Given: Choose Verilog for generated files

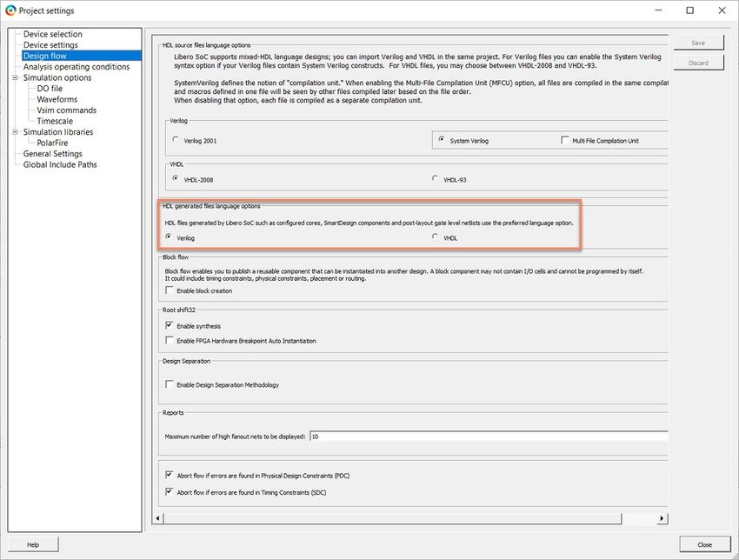Looking at the screenshot, I should pos(169,237).
